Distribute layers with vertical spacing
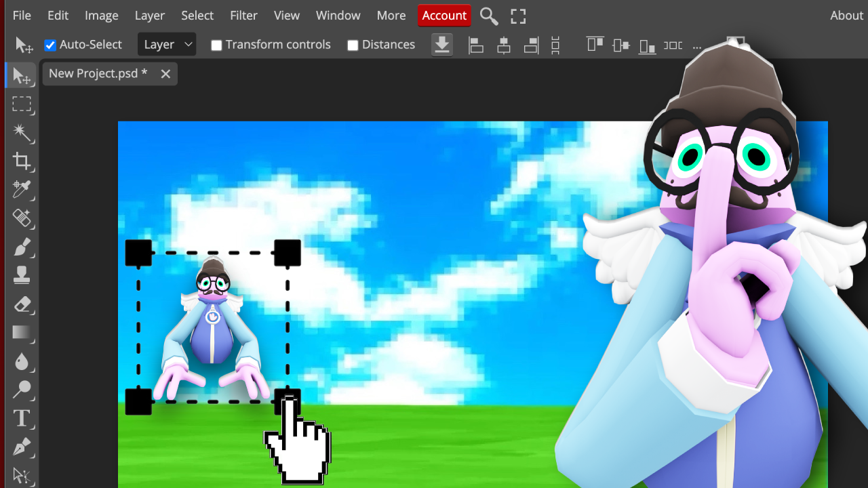The height and width of the screenshot is (488, 868). pyautogui.click(x=555, y=45)
